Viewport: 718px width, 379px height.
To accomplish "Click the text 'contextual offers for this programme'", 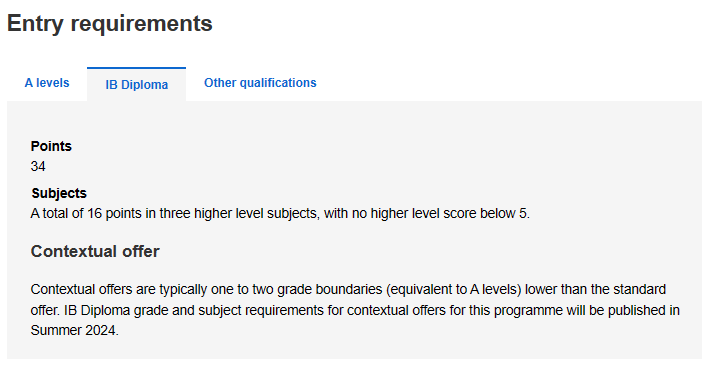I will (x=455, y=310).
